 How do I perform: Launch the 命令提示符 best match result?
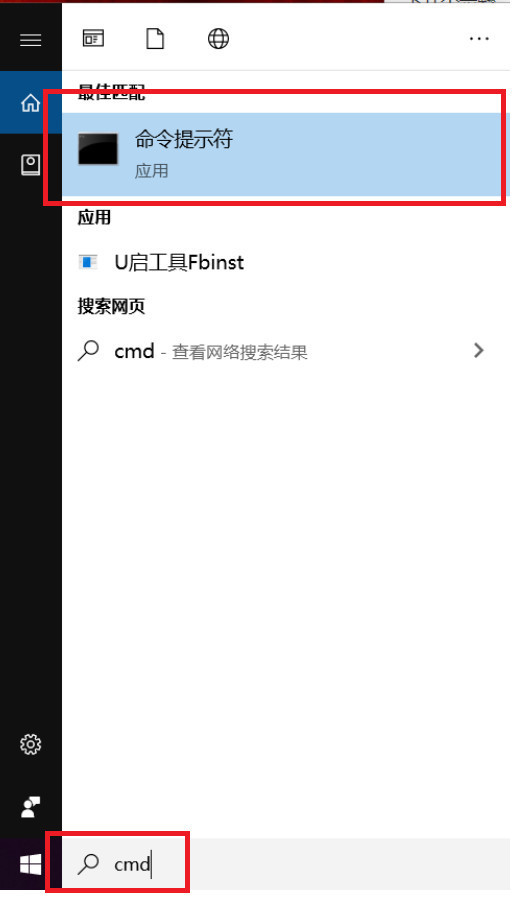click(x=281, y=154)
